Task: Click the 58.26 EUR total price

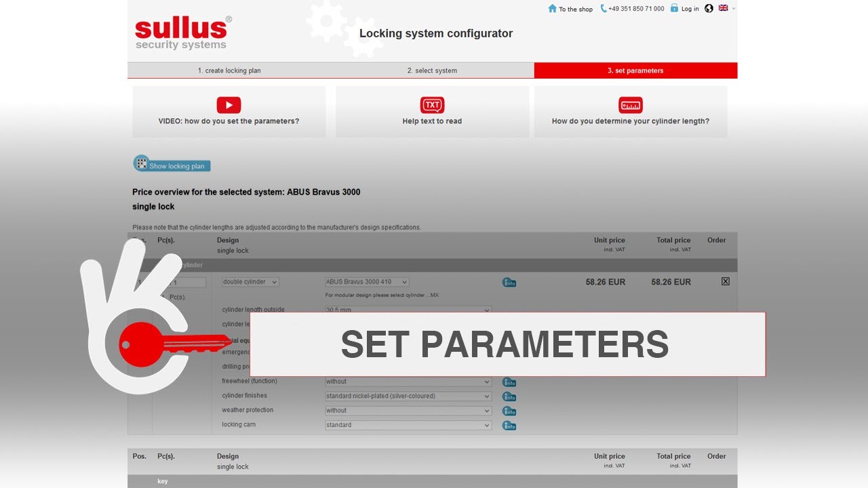Action: pos(671,282)
